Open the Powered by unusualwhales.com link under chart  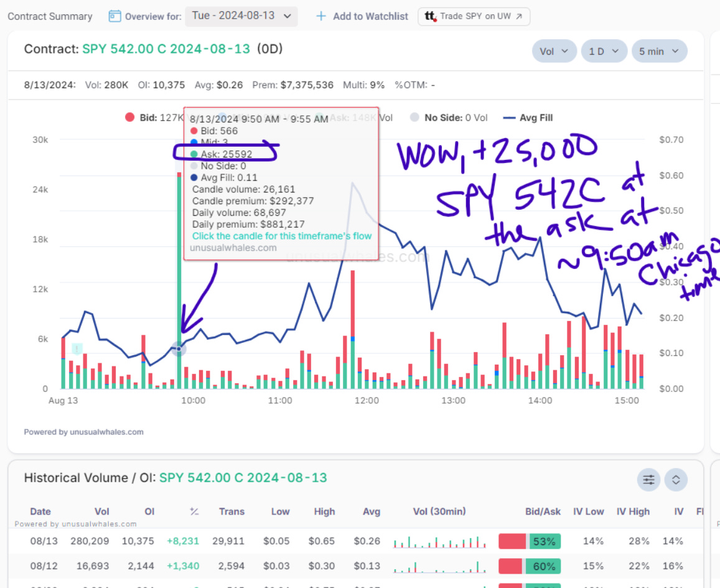coord(83,432)
